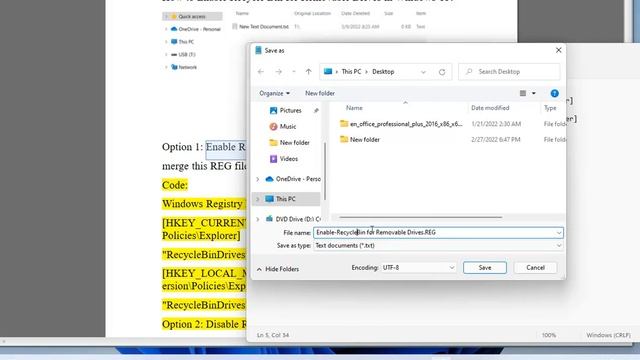This screenshot has width=640, height=360.
Task: Select New folder in the file list
Action: [360, 140]
